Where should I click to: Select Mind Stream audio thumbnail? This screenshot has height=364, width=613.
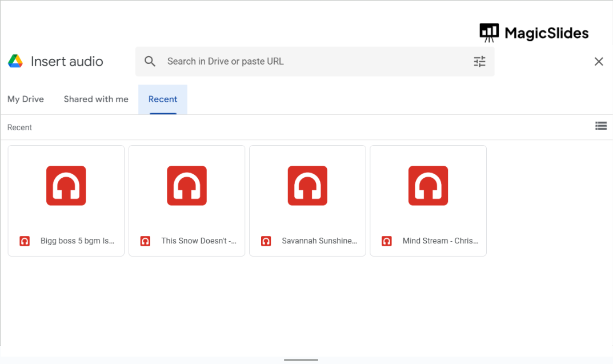click(x=428, y=186)
